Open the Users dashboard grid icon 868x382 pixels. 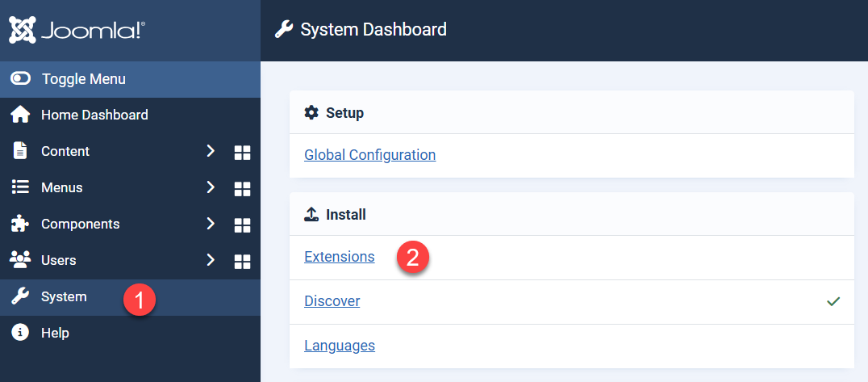coord(243,262)
